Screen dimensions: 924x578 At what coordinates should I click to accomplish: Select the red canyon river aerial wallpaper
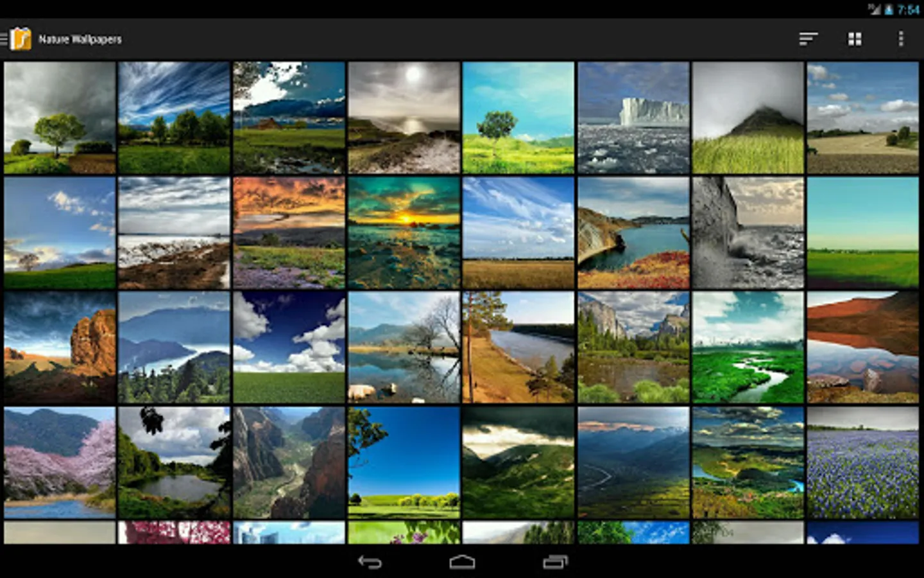click(x=289, y=462)
